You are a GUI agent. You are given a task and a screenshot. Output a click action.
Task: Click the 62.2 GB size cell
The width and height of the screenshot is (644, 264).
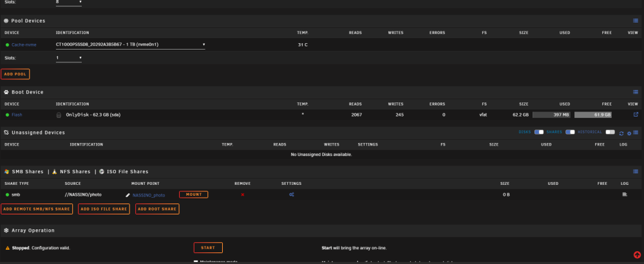point(520,115)
